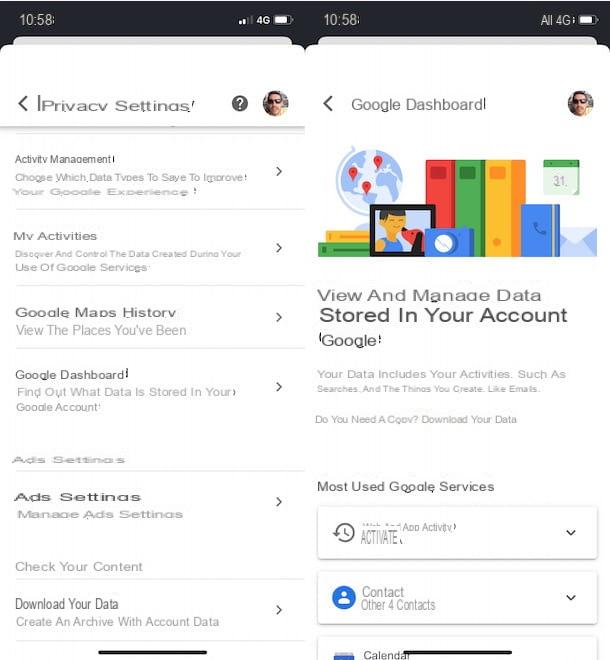This screenshot has width=610, height=660.
Task: Go back from Google Dashboard screen
Action: (328, 104)
